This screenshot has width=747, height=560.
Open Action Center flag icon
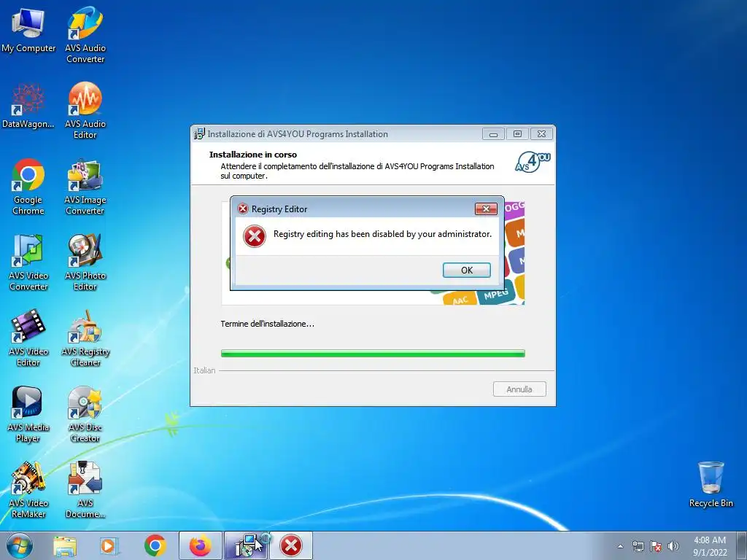(656, 546)
